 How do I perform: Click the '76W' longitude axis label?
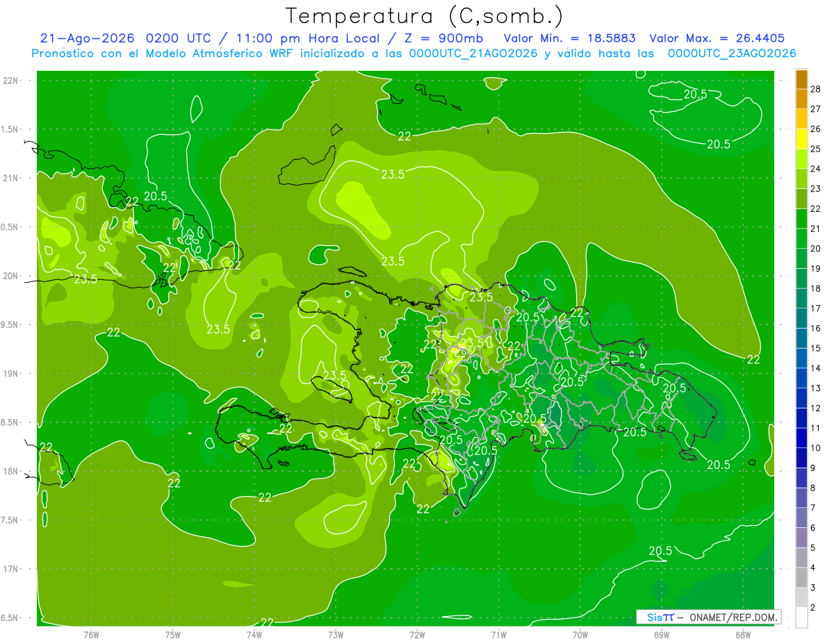click(91, 635)
